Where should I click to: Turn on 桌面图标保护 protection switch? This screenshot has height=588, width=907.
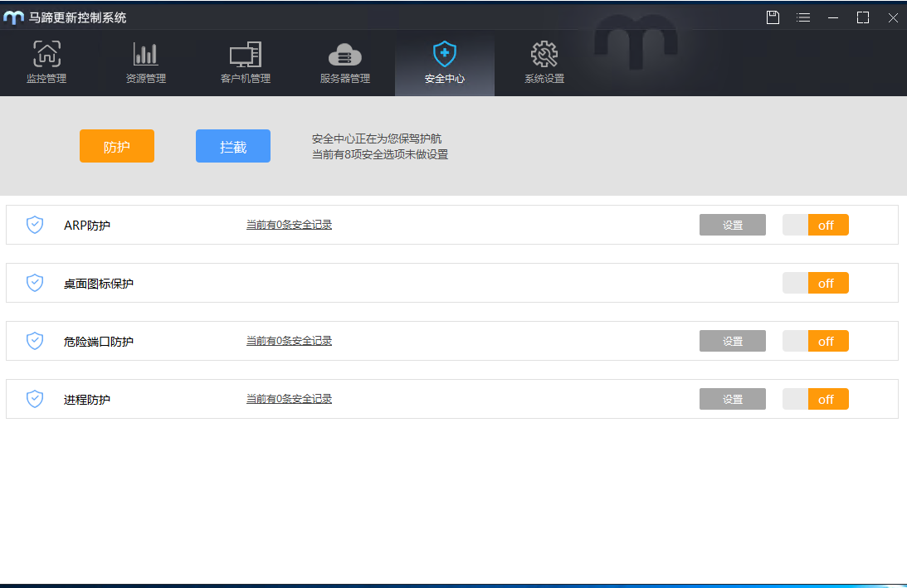pyautogui.click(x=815, y=282)
